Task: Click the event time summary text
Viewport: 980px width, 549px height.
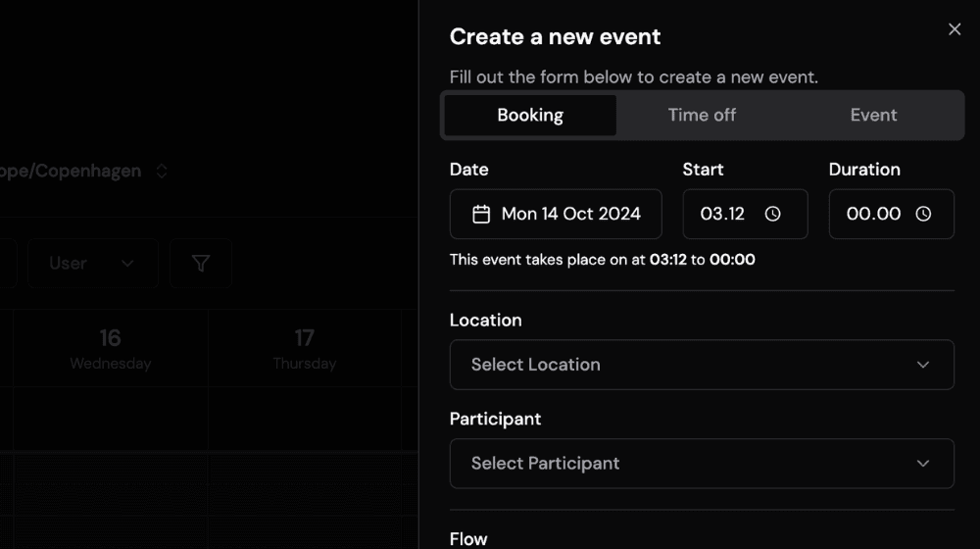Action: [602, 260]
